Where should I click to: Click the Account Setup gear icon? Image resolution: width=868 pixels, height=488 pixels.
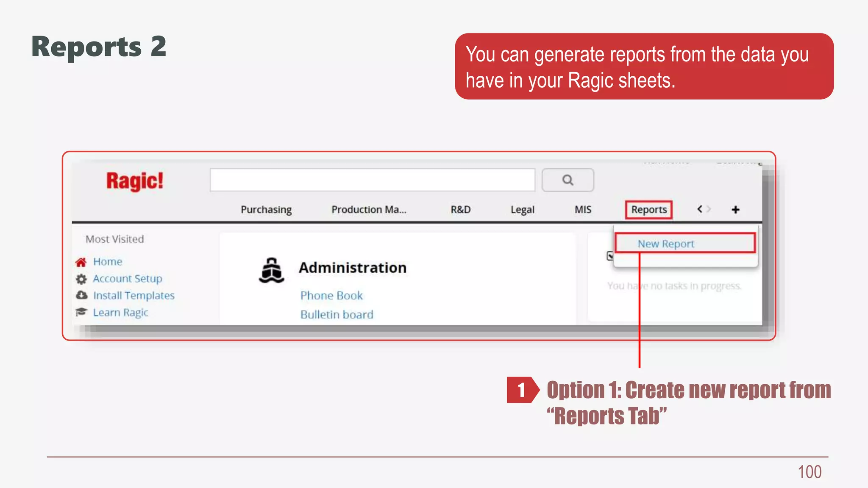click(81, 279)
